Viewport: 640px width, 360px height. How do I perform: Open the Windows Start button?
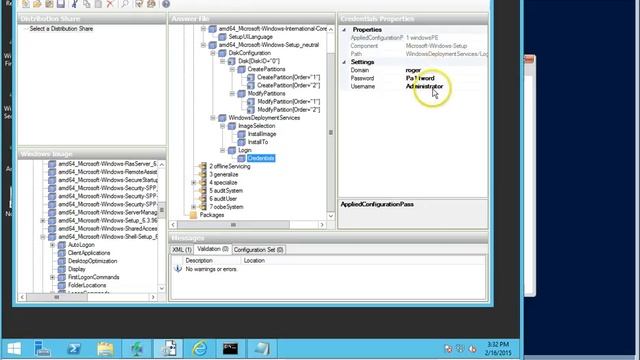click(x=14, y=349)
